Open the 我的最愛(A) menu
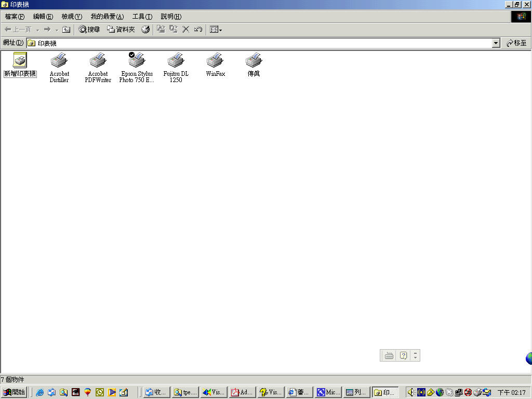Screen dimensions: 532x399 [x=107, y=17]
